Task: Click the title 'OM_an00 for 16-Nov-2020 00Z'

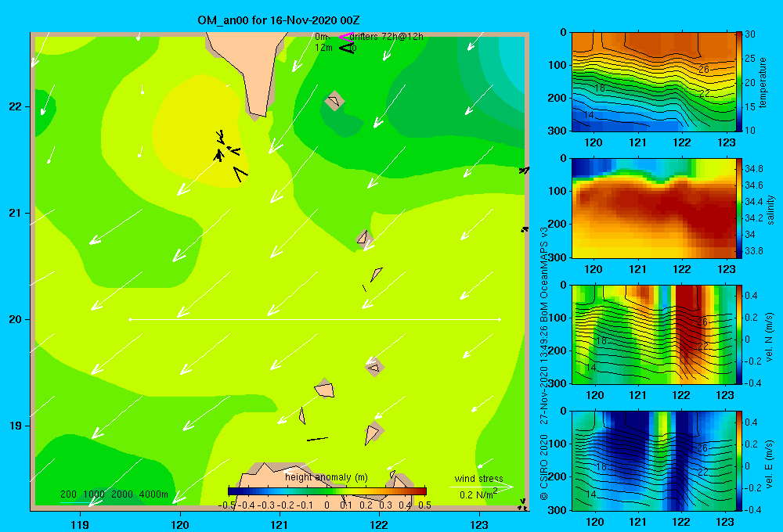Action: point(279,20)
